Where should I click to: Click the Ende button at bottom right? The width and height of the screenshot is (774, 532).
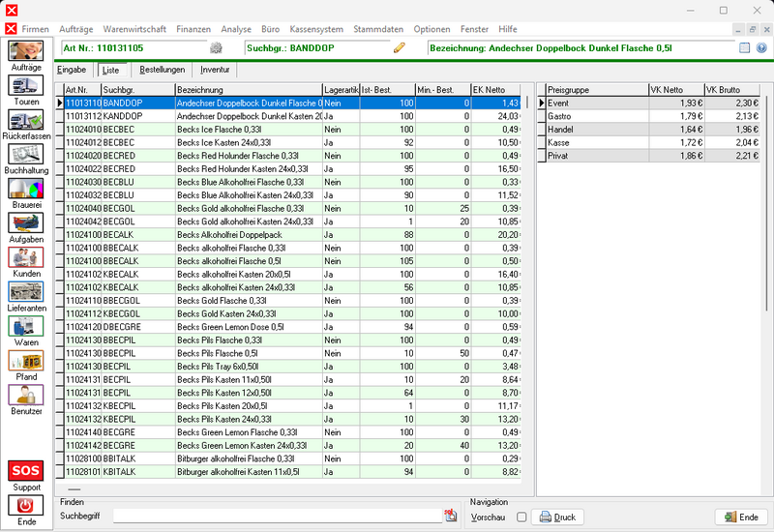coord(741,517)
